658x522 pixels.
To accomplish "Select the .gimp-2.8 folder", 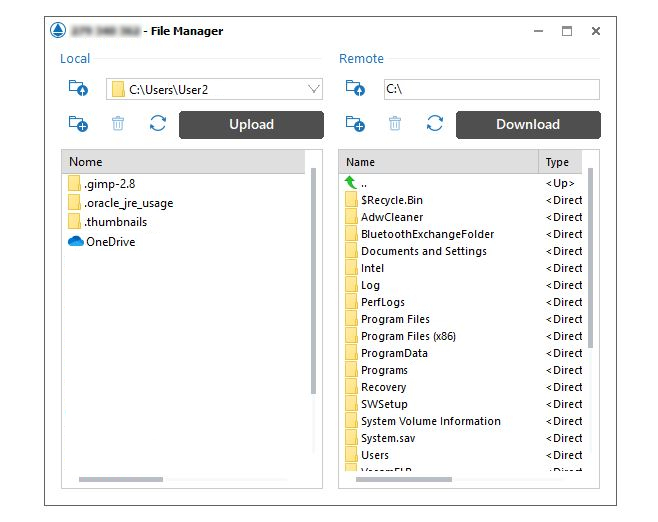I will [x=109, y=184].
